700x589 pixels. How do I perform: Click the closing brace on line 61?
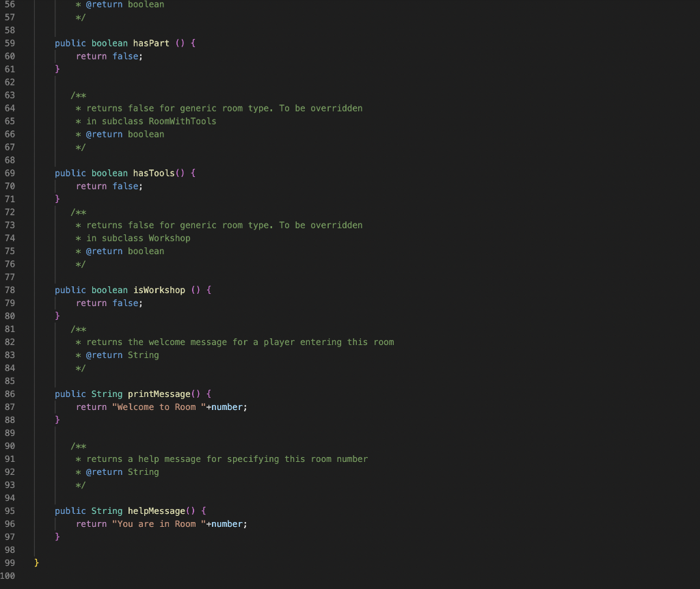(x=57, y=69)
